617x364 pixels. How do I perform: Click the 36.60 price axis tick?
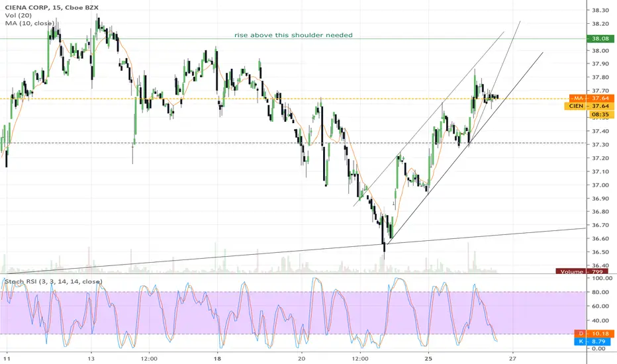pos(600,238)
